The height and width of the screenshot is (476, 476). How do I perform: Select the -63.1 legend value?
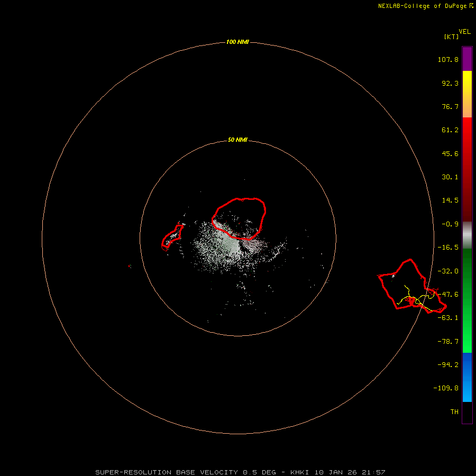(448, 318)
